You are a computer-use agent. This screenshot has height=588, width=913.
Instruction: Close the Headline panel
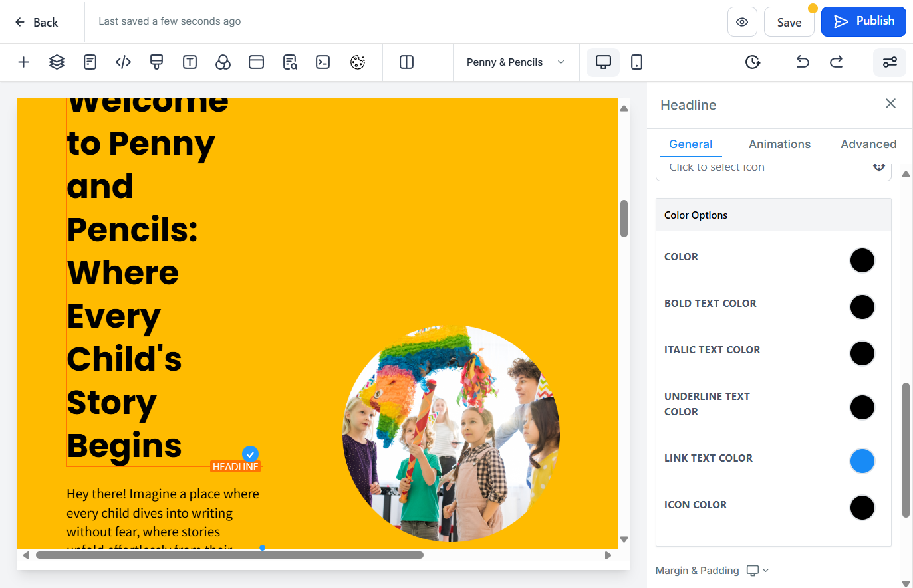pos(890,104)
